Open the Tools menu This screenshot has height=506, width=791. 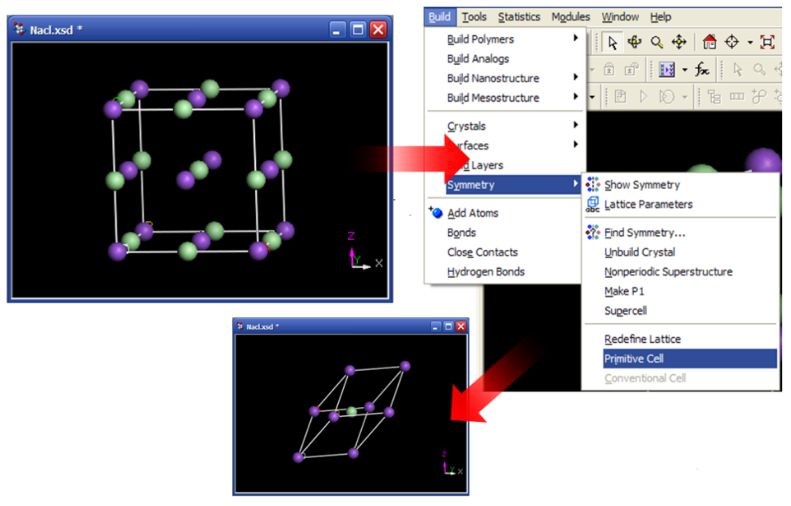point(474,17)
